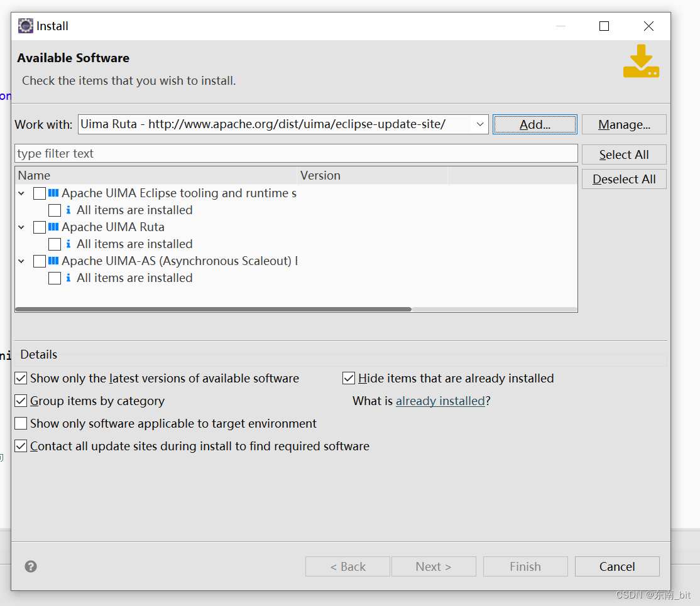The width and height of the screenshot is (700, 606).
Task: Click the Version column header
Action: pos(373,175)
